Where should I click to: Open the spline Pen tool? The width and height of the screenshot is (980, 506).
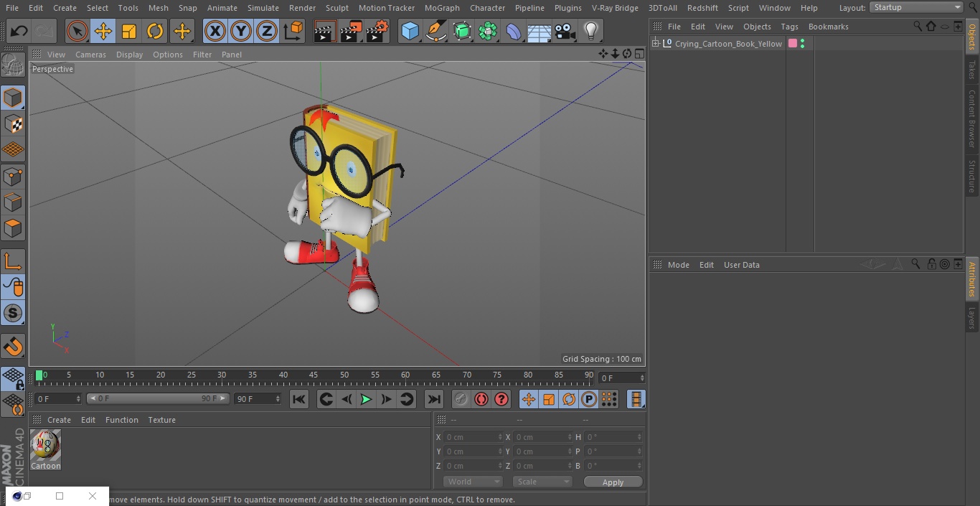click(436, 31)
